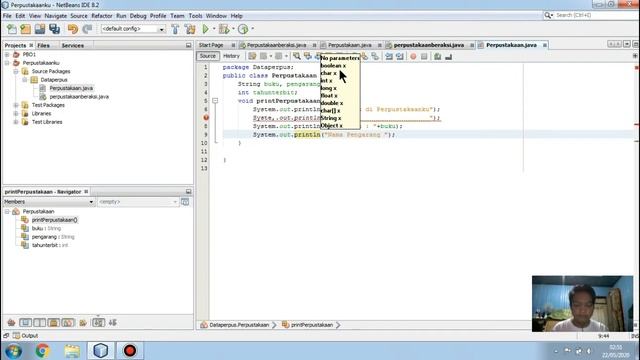Click the Undo toolbar icon

coord(73,29)
